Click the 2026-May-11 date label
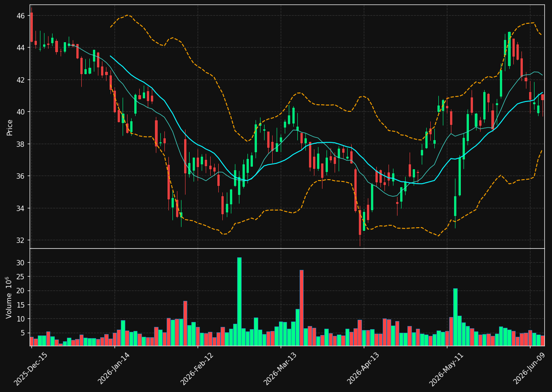Image resolution: width=552 pixels, height=392 pixels. tap(446, 368)
